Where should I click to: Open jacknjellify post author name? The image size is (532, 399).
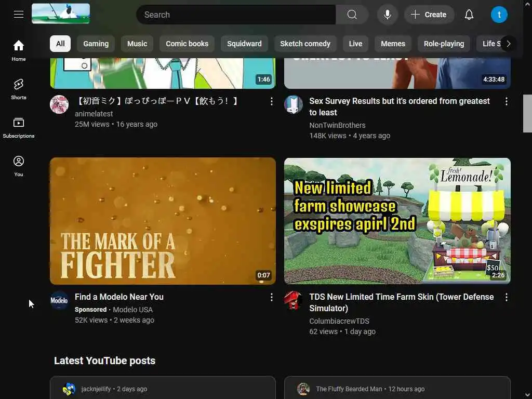tap(96, 389)
